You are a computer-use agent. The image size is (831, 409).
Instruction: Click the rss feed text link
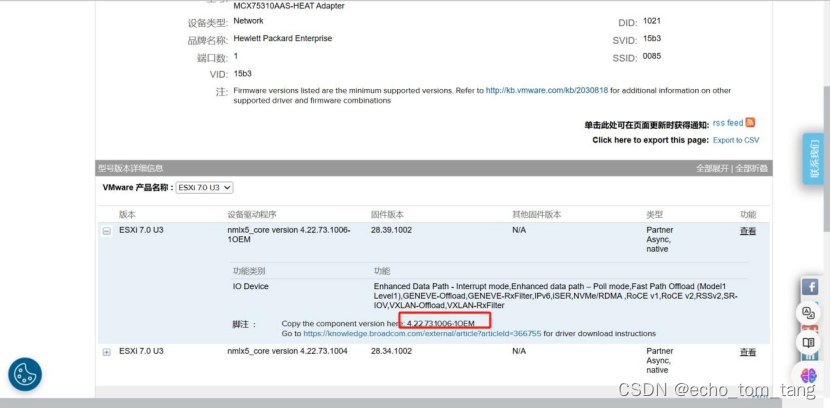(728, 123)
